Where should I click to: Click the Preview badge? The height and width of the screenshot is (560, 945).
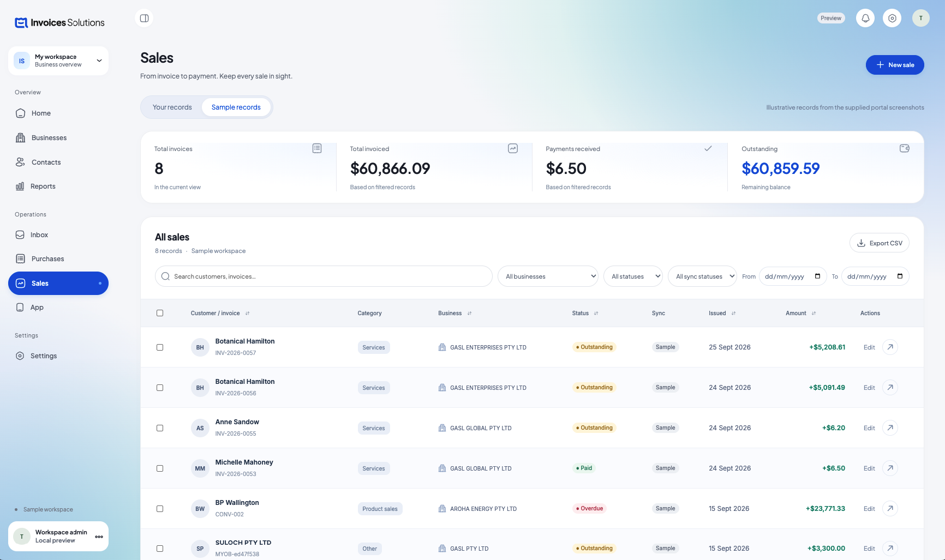tap(831, 18)
